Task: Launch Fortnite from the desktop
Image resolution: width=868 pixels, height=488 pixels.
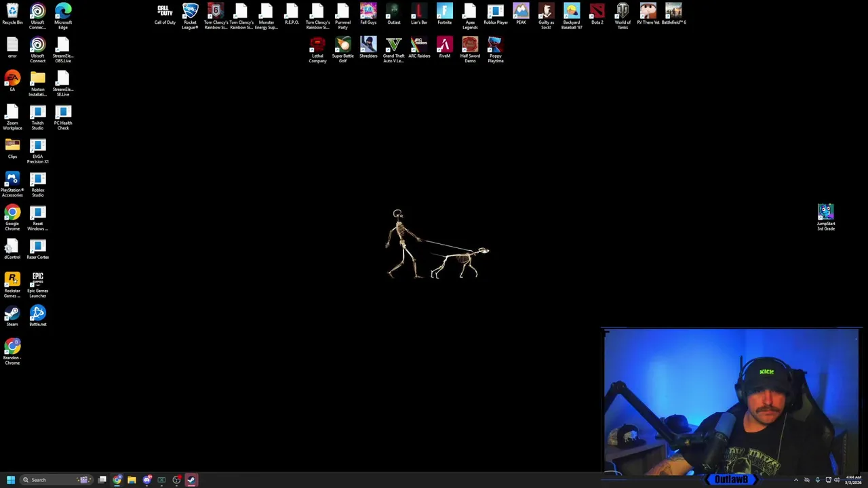Action: 444,14
